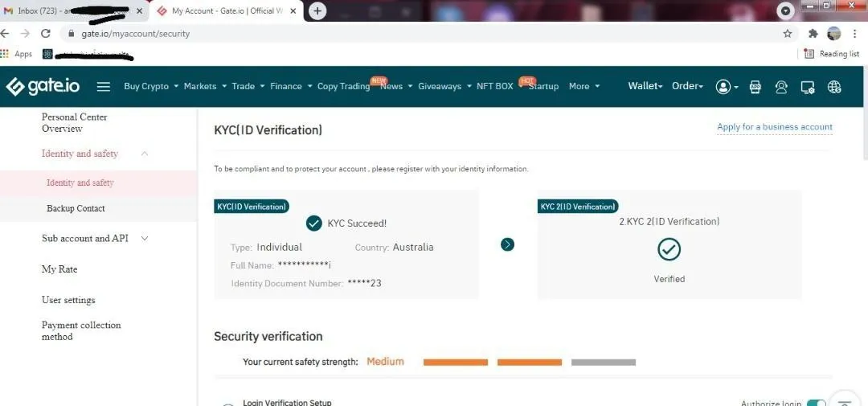Switch to the Gmail Inbox tab
Screen dimensions: 868x406
[x=72, y=11]
